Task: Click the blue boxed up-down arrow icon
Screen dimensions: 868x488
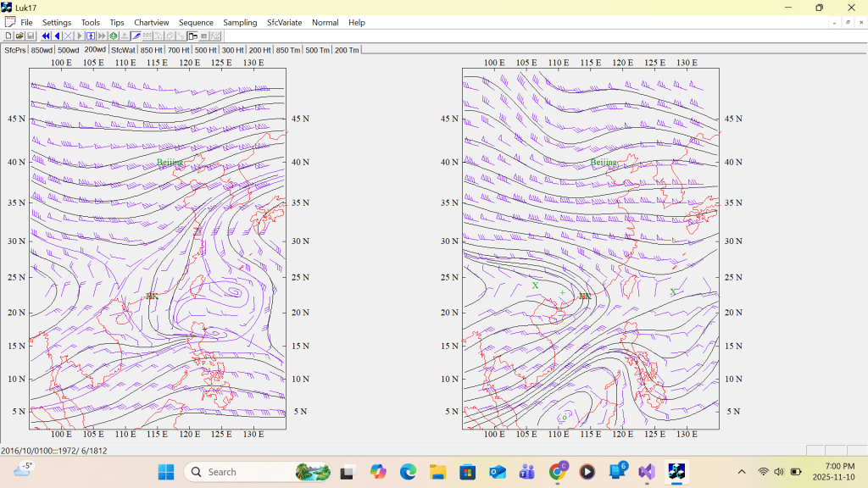Action: point(91,36)
